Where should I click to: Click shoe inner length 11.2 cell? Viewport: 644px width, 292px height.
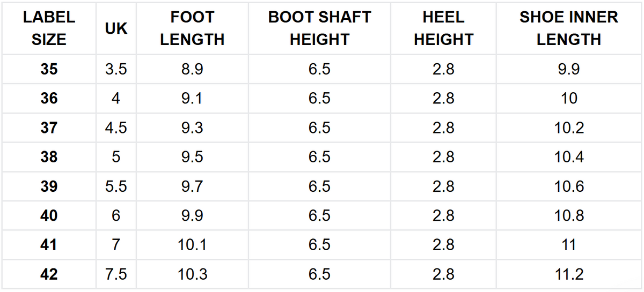[568, 274]
